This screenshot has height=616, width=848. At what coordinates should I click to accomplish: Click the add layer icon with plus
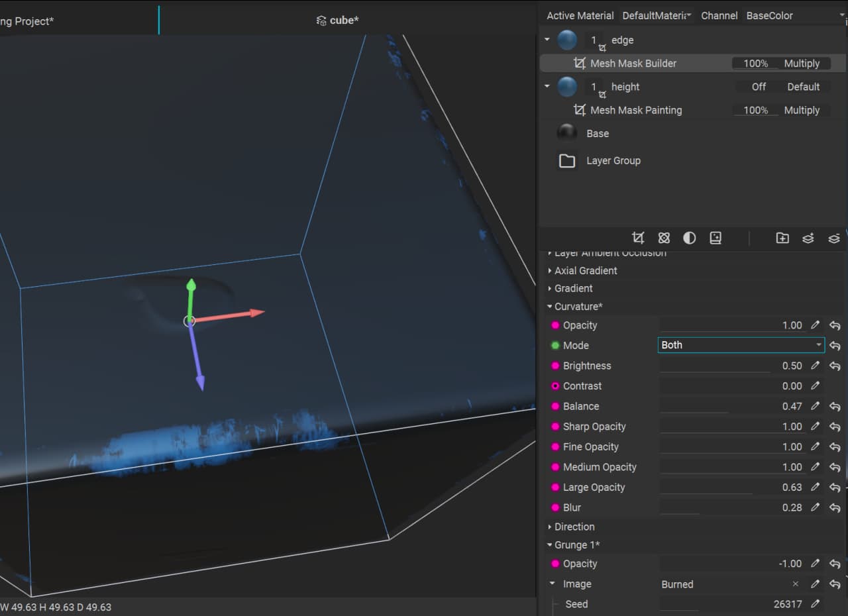(808, 238)
